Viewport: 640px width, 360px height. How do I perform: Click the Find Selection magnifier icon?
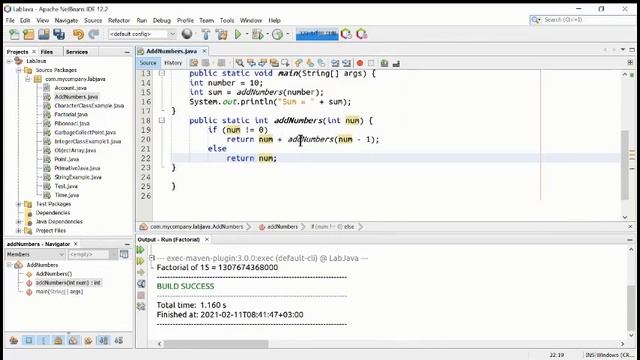(x=240, y=63)
